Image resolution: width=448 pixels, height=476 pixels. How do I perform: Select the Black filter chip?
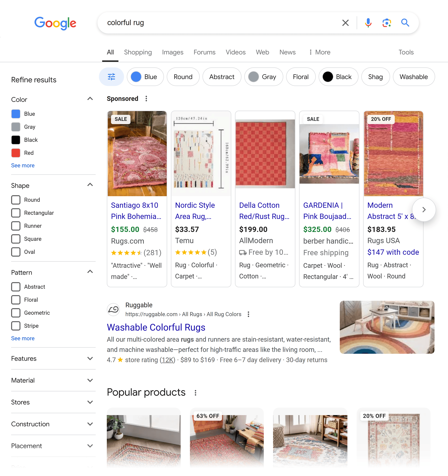click(x=339, y=77)
